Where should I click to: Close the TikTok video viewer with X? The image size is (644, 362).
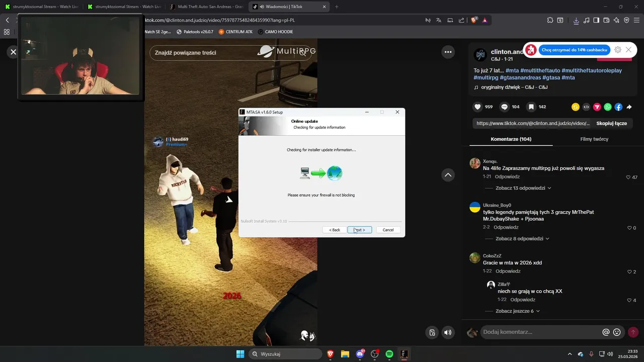14,52
